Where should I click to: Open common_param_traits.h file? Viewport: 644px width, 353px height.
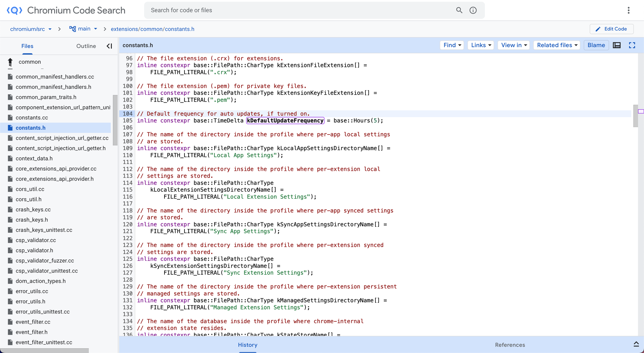click(x=46, y=97)
